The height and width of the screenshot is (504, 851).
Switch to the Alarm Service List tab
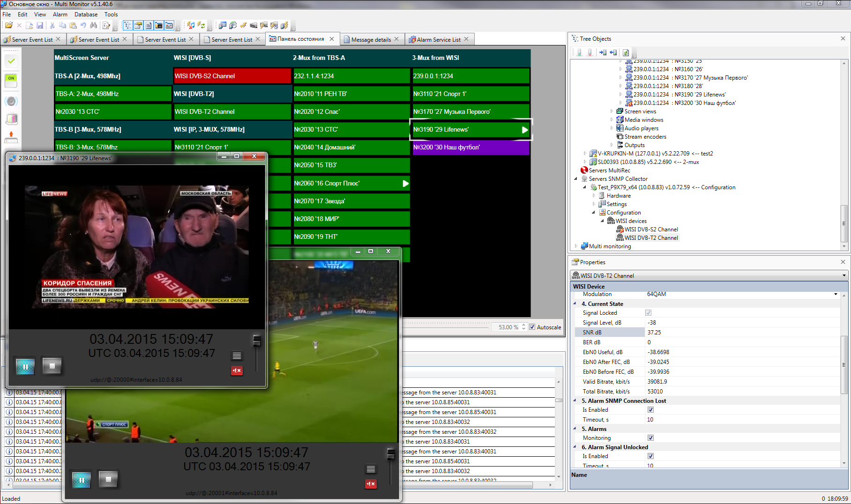(x=439, y=40)
